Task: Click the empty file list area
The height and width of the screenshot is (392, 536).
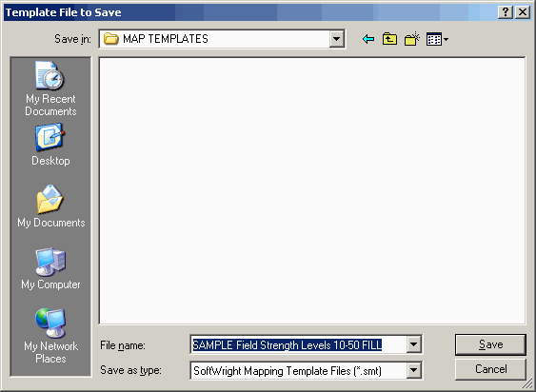Action: point(312,190)
